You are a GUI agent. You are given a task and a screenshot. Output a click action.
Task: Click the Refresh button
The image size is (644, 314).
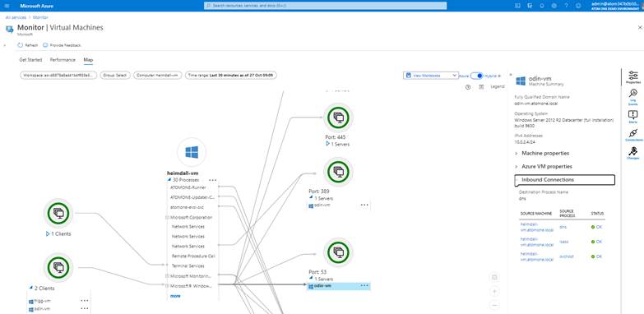point(28,45)
